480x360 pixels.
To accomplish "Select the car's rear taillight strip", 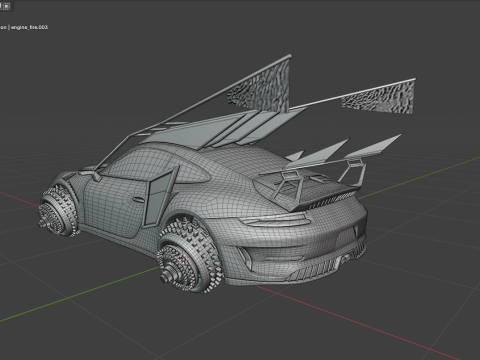I will pos(275,220).
